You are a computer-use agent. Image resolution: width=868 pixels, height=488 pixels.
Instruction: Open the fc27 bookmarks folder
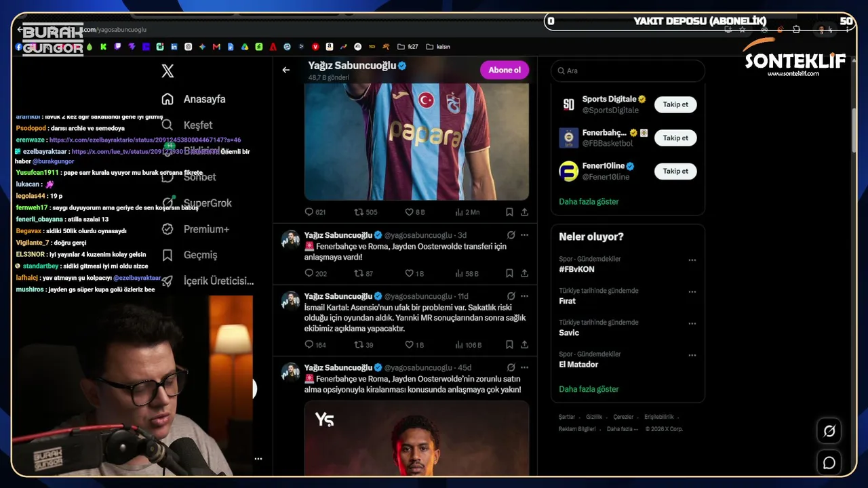[x=407, y=47]
